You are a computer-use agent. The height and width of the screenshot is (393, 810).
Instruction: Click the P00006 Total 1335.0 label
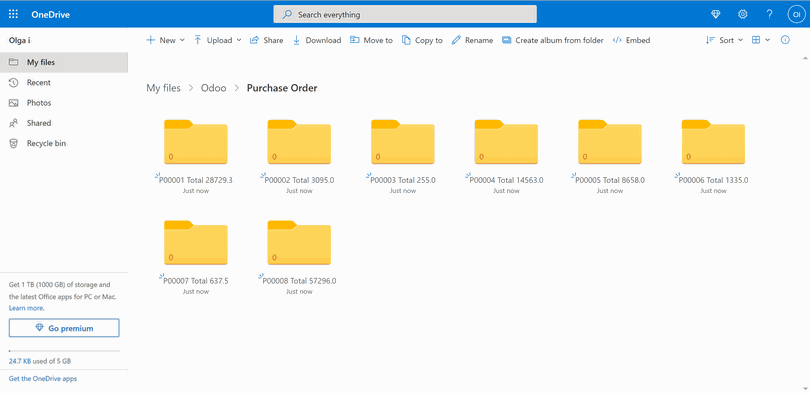[713, 180]
